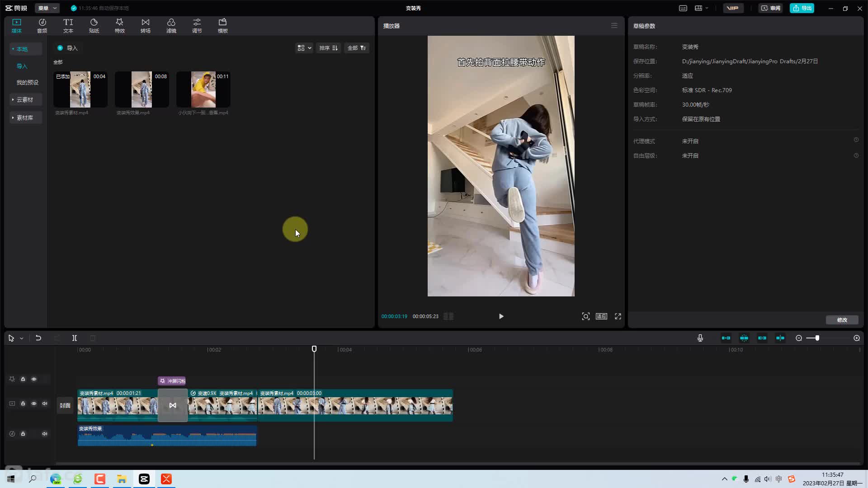The image size is (868, 488).
Task: Click the microphone record voiceover icon
Action: pyautogui.click(x=700, y=338)
